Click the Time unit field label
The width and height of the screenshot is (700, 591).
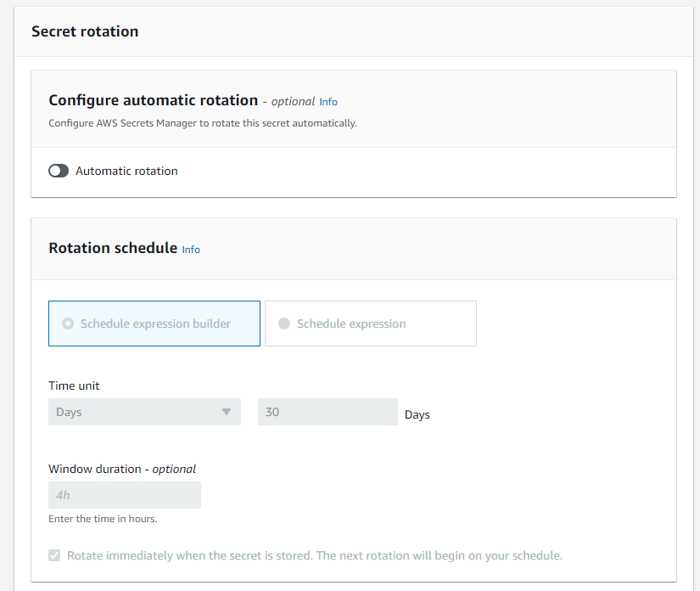74,386
